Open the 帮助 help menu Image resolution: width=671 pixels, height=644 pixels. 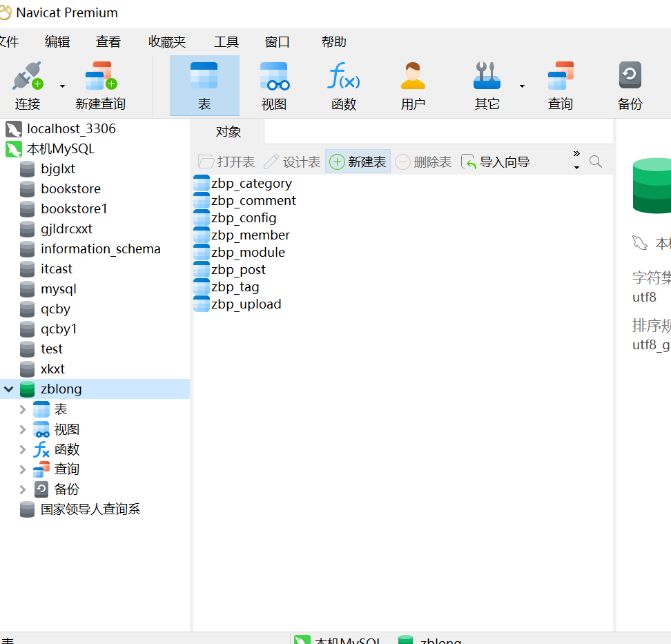pyautogui.click(x=334, y=41)
